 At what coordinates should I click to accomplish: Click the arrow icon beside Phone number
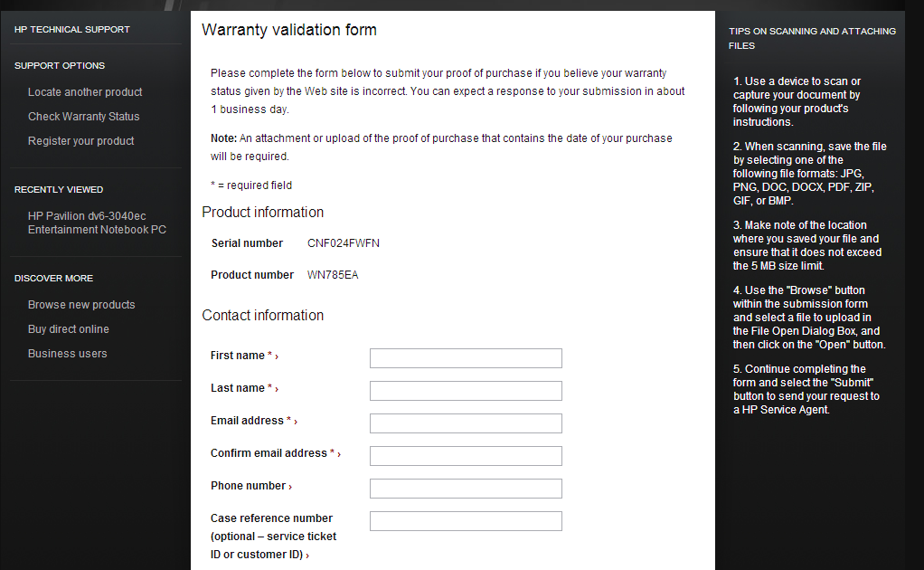tap(290, 487)
